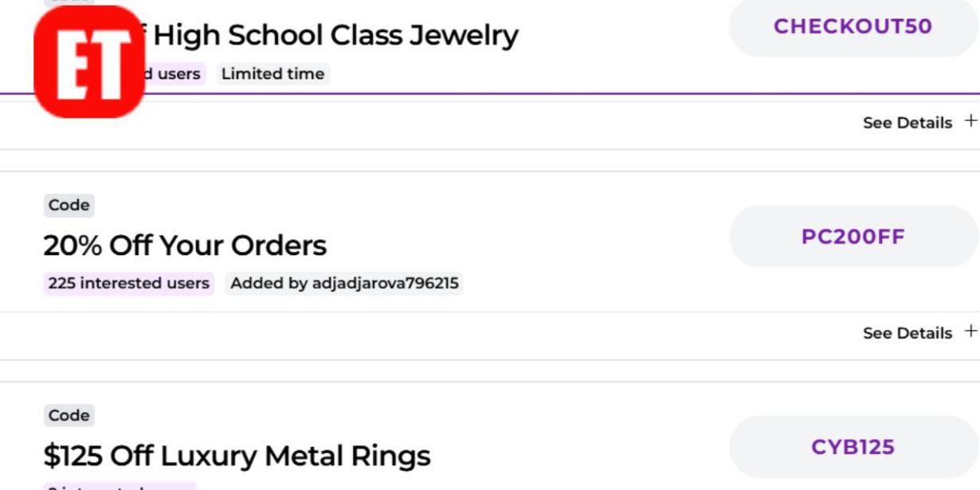
Task: Open the 20% Off Your Orders offer title
Action: click(185, 245)
